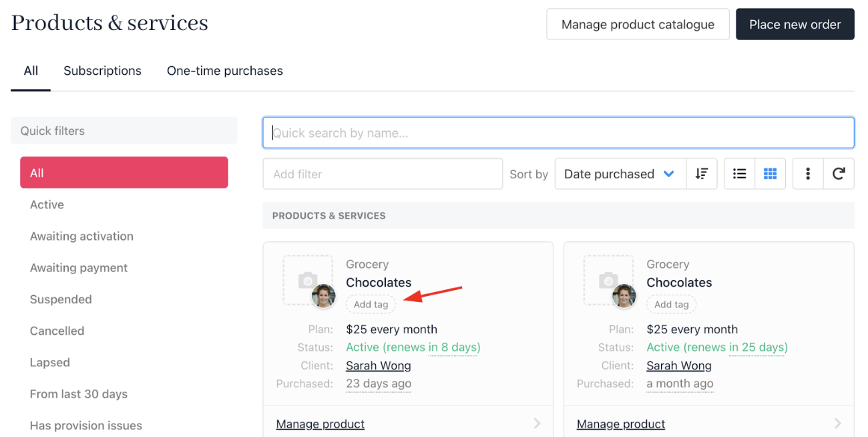This screenshot has height=437, width=868.
Task: Open the Sort by Date purchased dropdown
Action: coord(620,174)
